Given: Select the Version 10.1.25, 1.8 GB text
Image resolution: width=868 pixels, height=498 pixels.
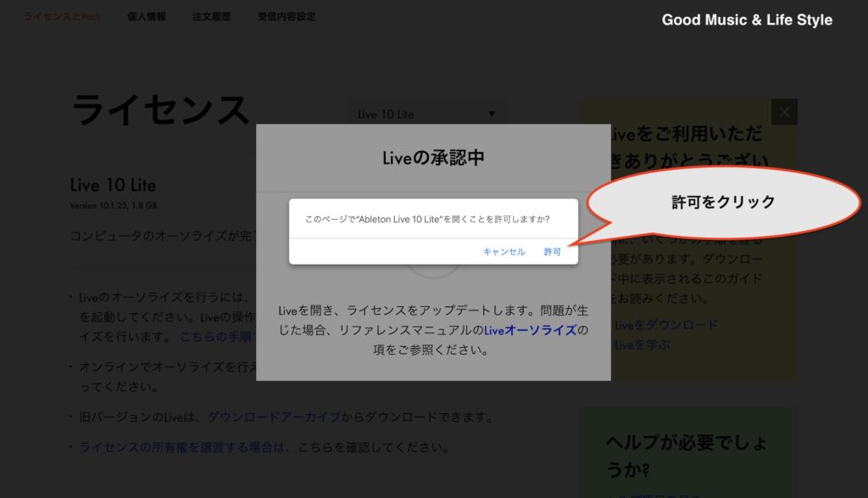Looking at the screenshot, I should coord(114,205).
